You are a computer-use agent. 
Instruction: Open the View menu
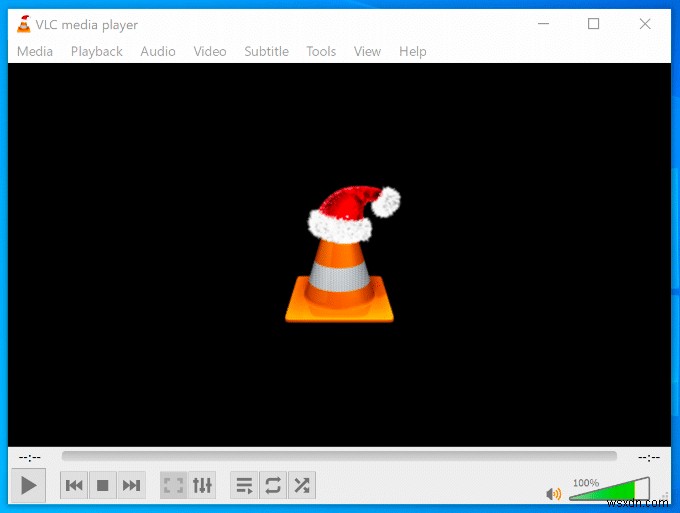point(367,51)
